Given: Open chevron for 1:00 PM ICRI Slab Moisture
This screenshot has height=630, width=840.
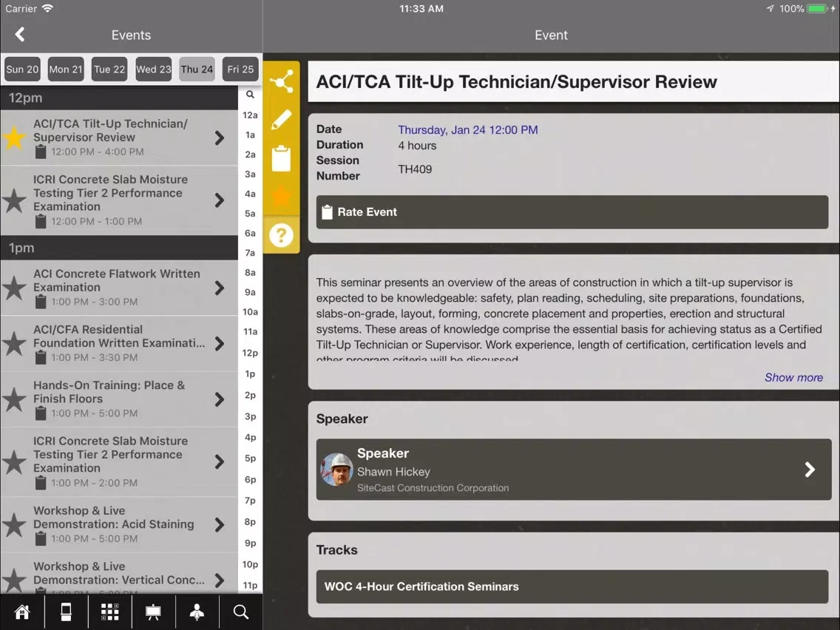Looking at the screenshot, I should [220, 462].
